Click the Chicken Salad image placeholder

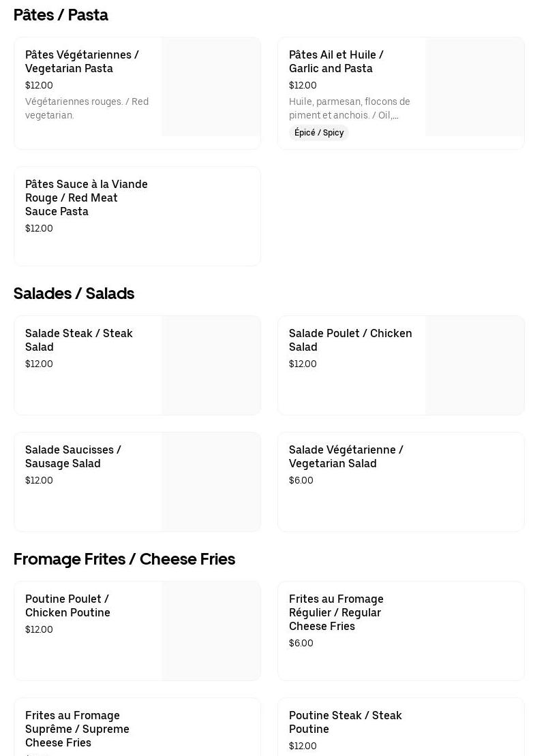pos(474,366)
